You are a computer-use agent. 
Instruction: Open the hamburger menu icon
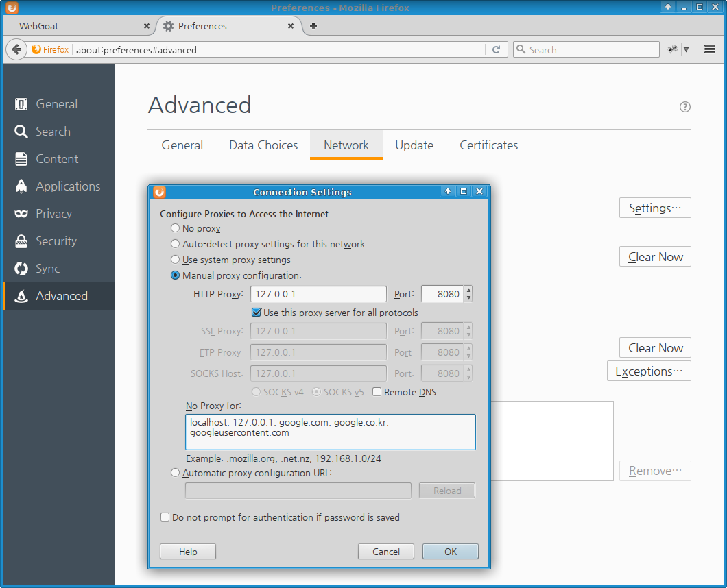[x=709, y=49]
